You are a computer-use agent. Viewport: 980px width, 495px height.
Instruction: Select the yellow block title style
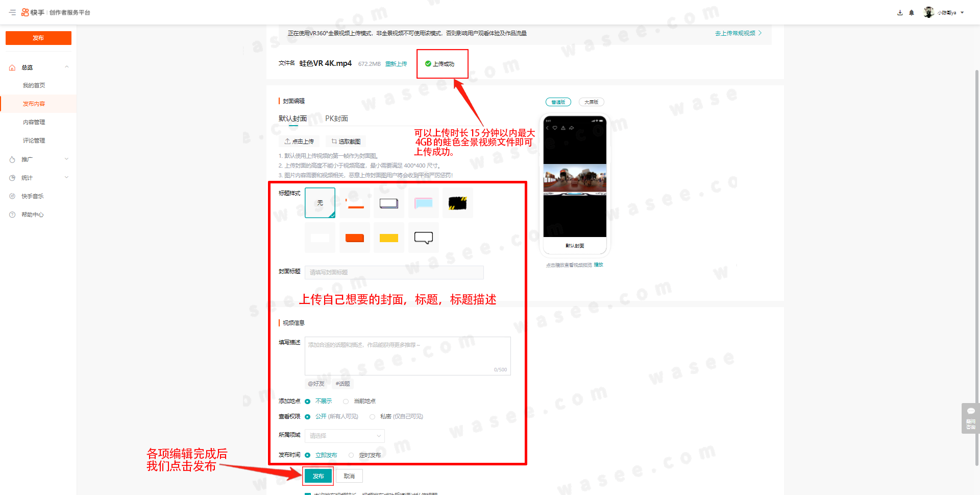click(389, 238)
